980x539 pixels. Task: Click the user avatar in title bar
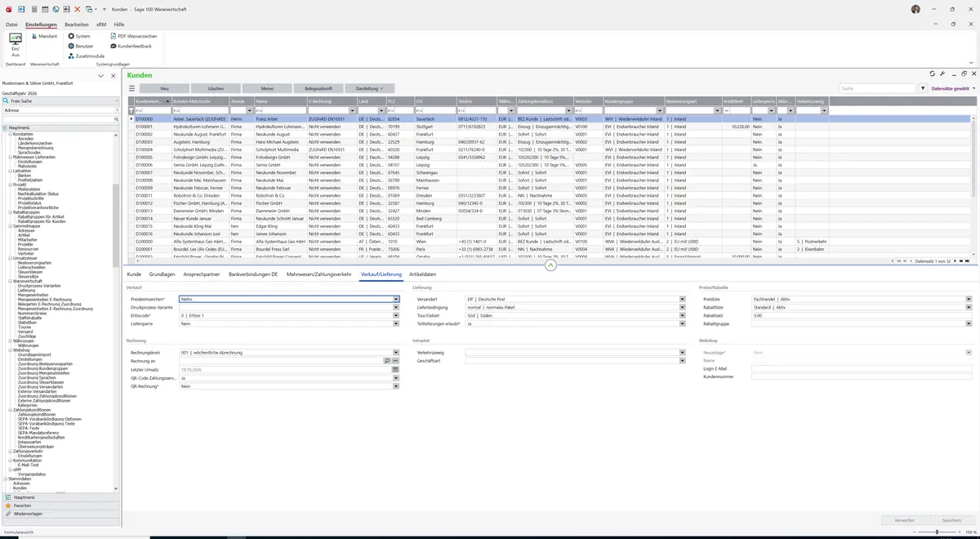coord(915,9)
